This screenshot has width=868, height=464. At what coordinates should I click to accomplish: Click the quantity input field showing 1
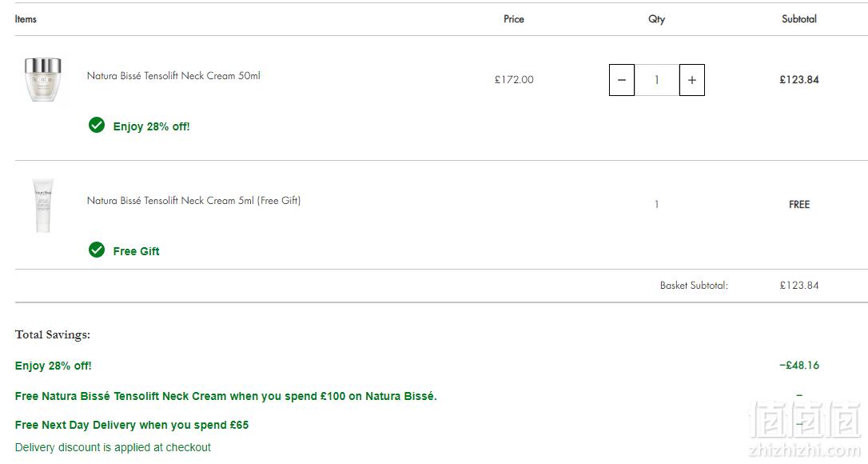tap(656, 80)
